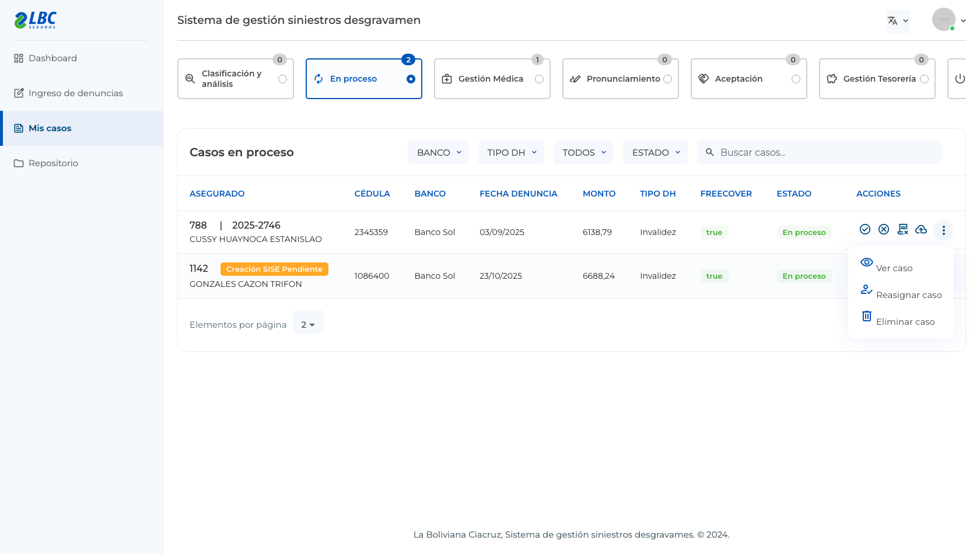Open the Elementos por página selector
980x554 pixels.
(x=308, y=325)
